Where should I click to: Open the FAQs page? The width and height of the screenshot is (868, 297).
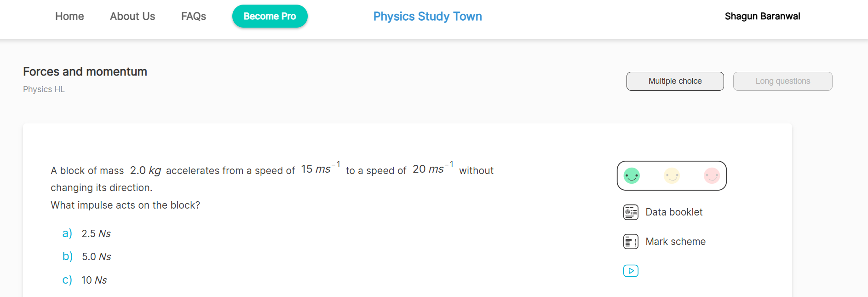coord(194,17)
